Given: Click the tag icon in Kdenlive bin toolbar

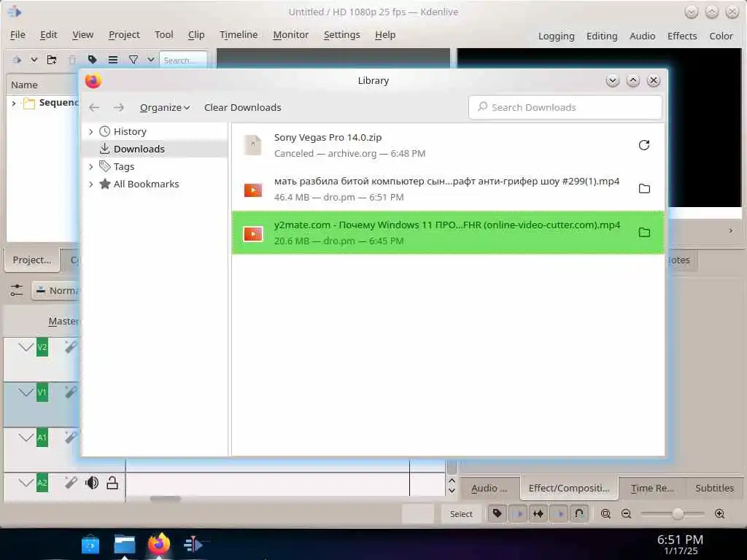Looking at the screenshot, I should click(93, 60).
